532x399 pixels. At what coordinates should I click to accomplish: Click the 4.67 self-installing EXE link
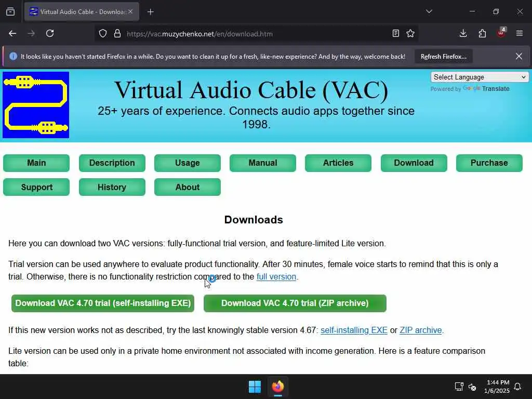point(354,330)
